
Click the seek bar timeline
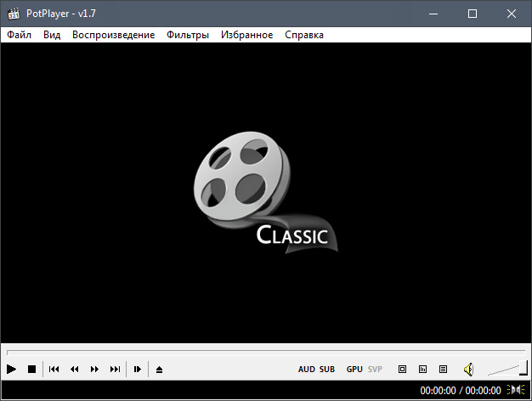[x=266, y=353]
